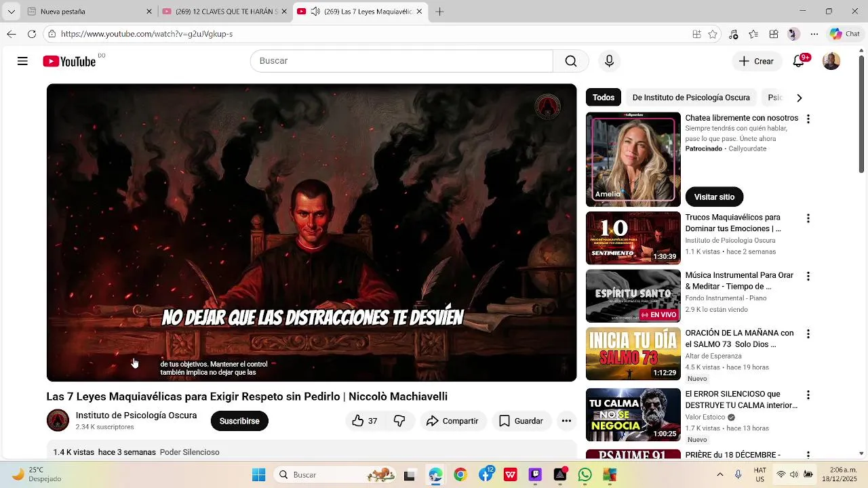Open options for ORACIÓN DE LA MAÑANA video
This screenshot has height=488, width=868.
point(808,334)
